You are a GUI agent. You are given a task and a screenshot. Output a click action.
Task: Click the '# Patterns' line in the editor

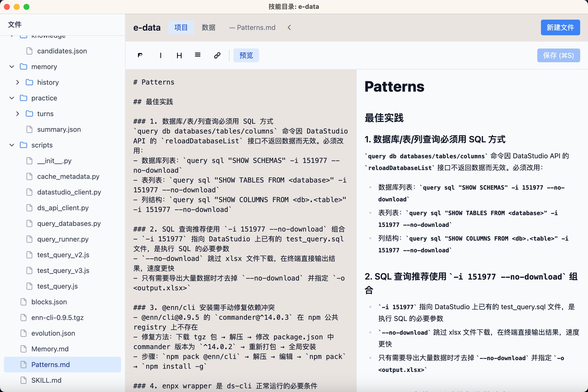[x=154, y=82]
